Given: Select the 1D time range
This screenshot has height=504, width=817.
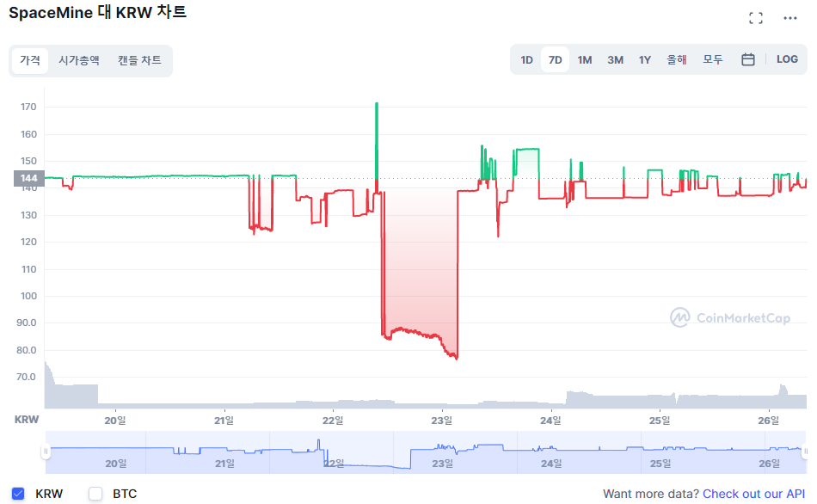Looking at the screenshot, I should coord(527,60).
